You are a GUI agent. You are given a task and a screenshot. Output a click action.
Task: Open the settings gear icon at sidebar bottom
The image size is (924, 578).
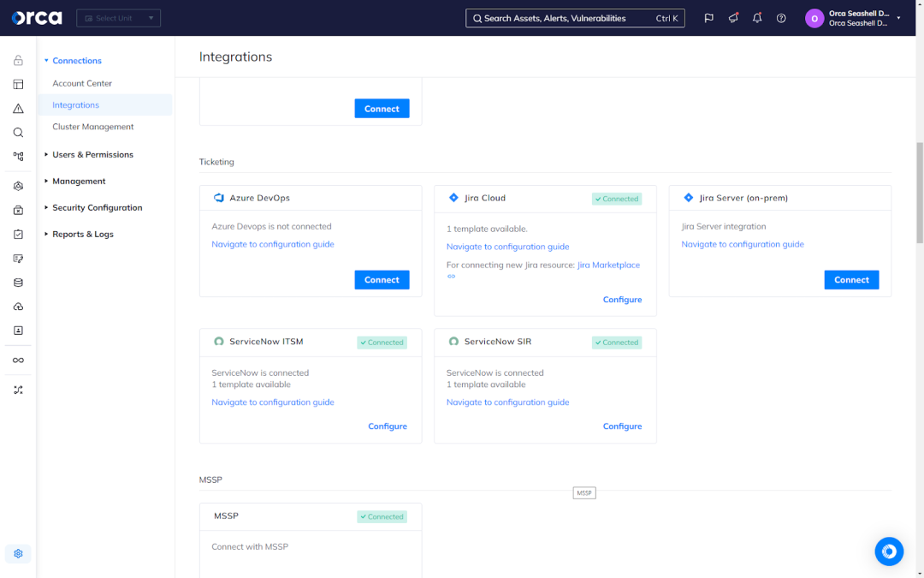(x=18, y=554)
